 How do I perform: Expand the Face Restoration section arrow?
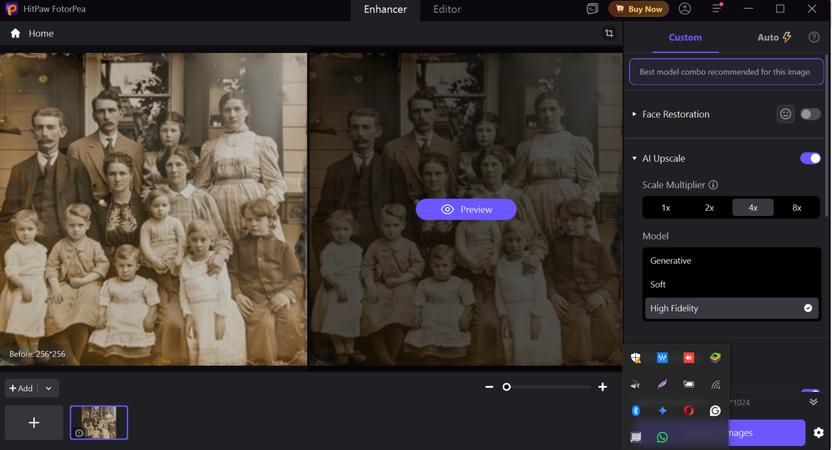pos(634,114)
